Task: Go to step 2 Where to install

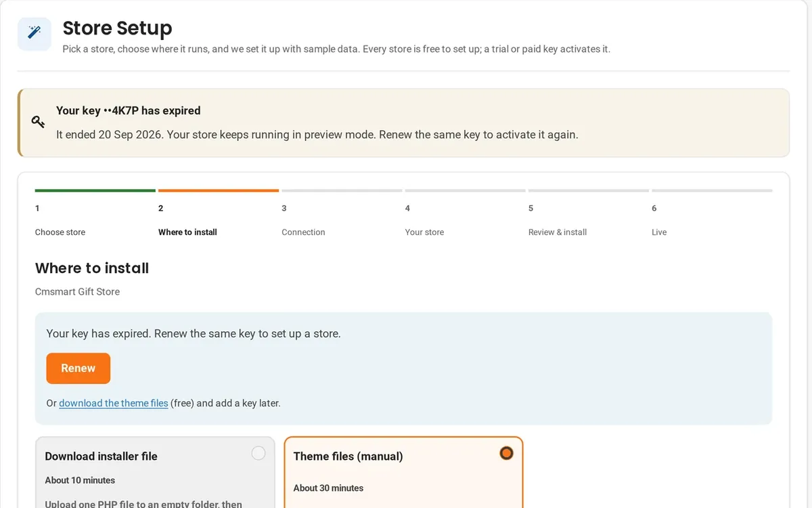Action: pyautogui.click(x=218, y=214)
